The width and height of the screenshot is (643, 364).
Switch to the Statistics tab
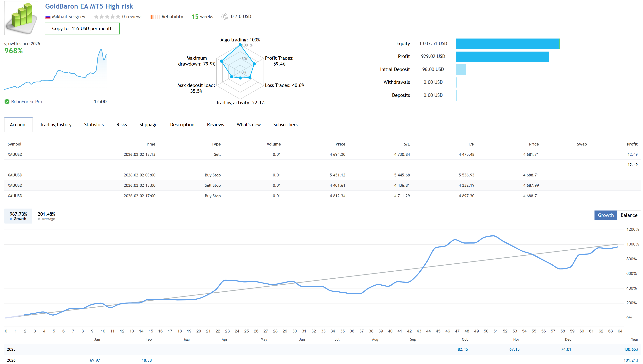[94, 125]
